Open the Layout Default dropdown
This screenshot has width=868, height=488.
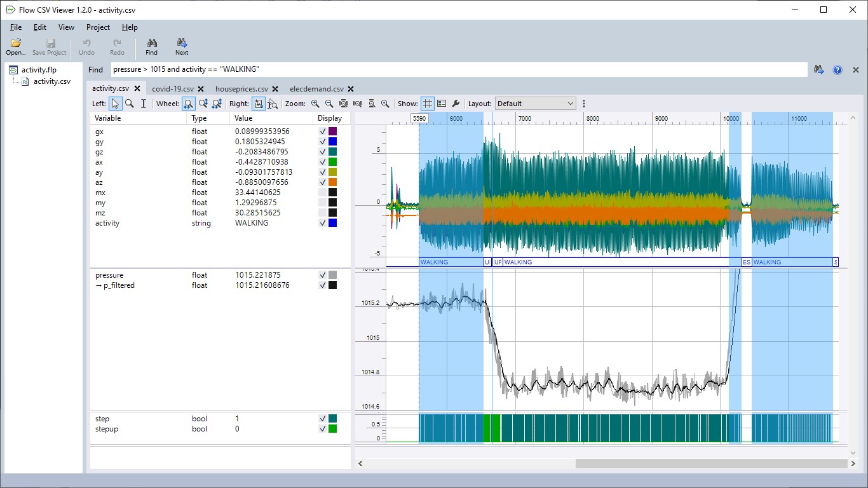click(535, 104)
